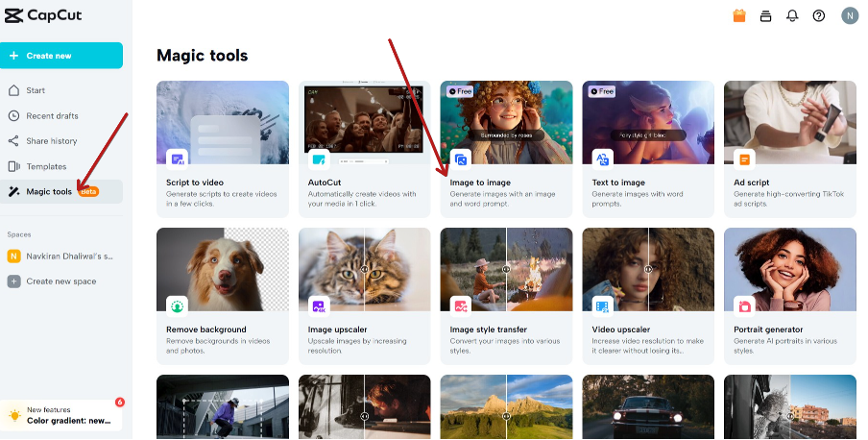Viewport: 868px width, 440px height.
Task: Open the AutoCut tool
Action: pos(364,150)
